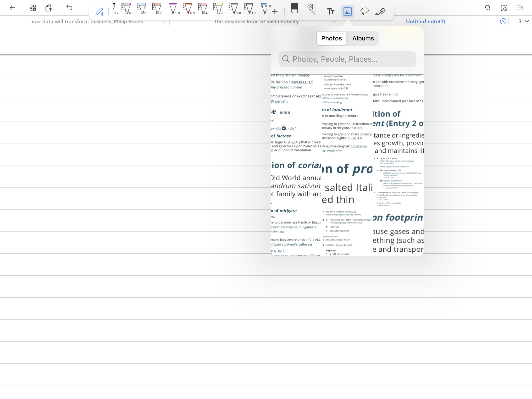The image size is (532, 399).
Task: Select the text box tool
Action: tap(331, 11)
